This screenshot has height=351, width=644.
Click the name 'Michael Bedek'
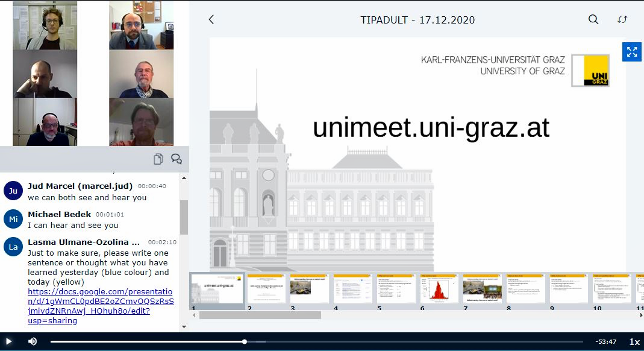pyautogui.click(x=60, y=214)
